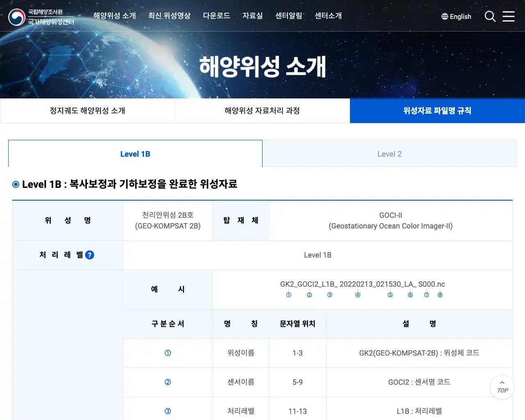Open the search icon in the header

pyautogui.click(x=490, y=16)
